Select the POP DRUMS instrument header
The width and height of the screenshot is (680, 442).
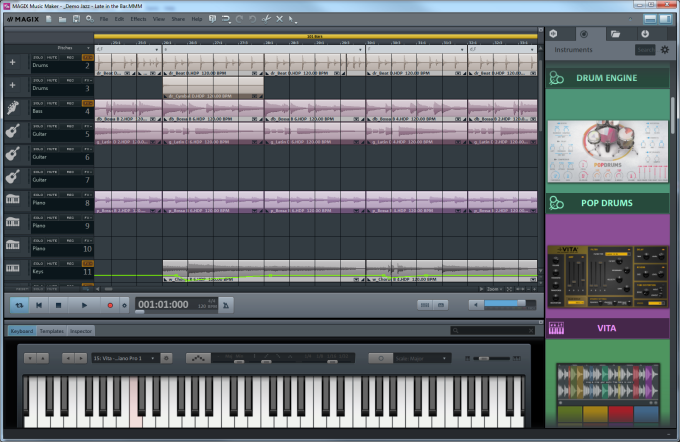coord(607,203)
